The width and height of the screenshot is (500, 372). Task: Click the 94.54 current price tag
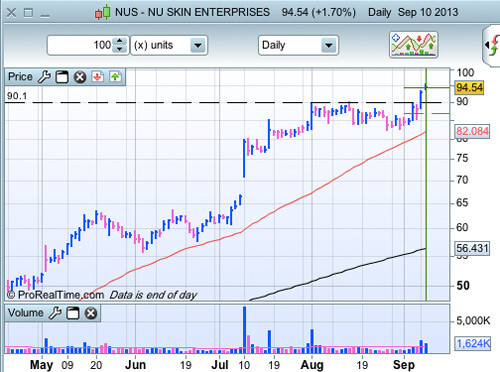click(469, 88)
